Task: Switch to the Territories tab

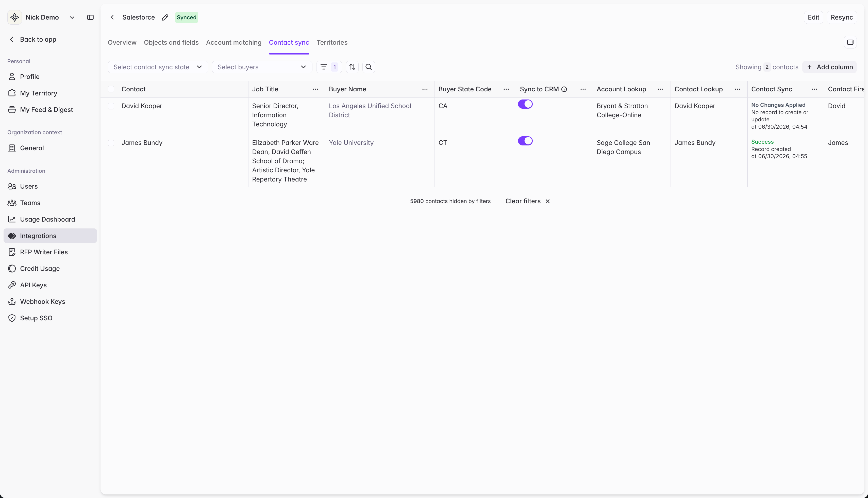Action: click(x=332, y=42)
